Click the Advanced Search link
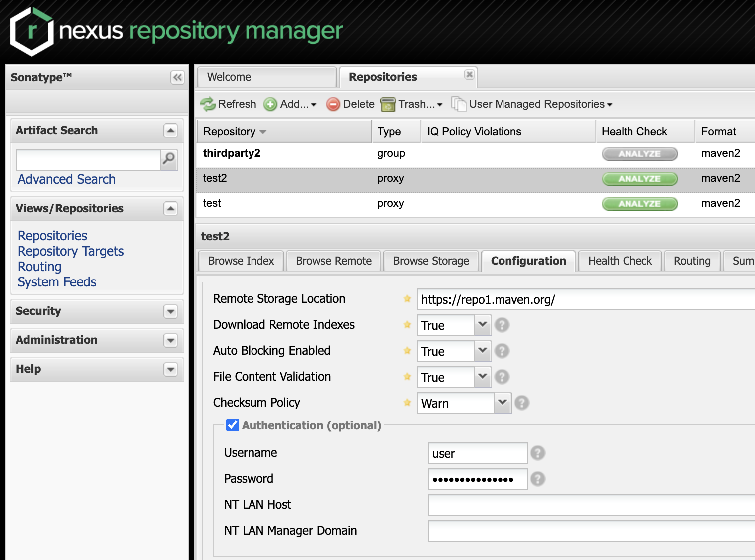The height and width of the screenshot is (560, 755). click(x=67, y=179)
